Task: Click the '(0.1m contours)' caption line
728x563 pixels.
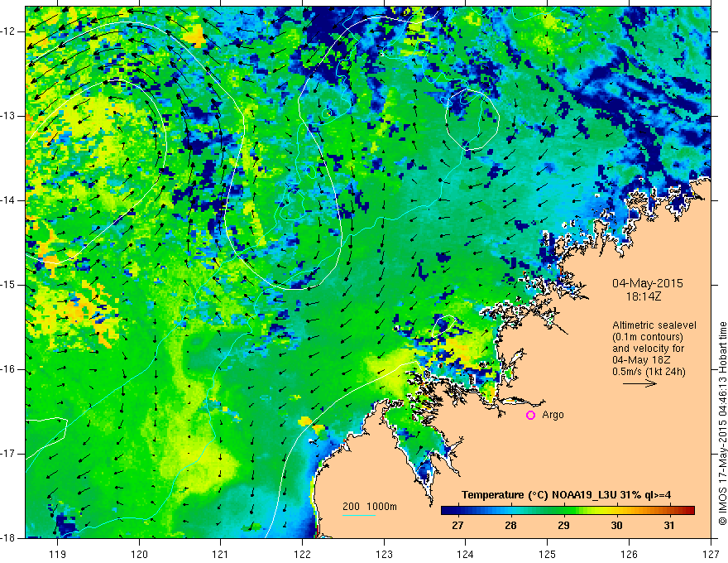Action: 648,337
